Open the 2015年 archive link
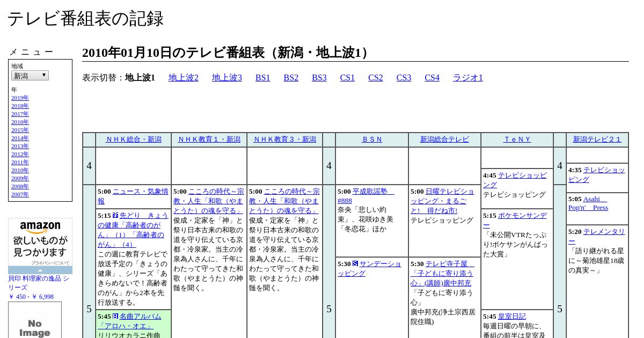Viewport: 644px width, 338px height. coord(20,130)
